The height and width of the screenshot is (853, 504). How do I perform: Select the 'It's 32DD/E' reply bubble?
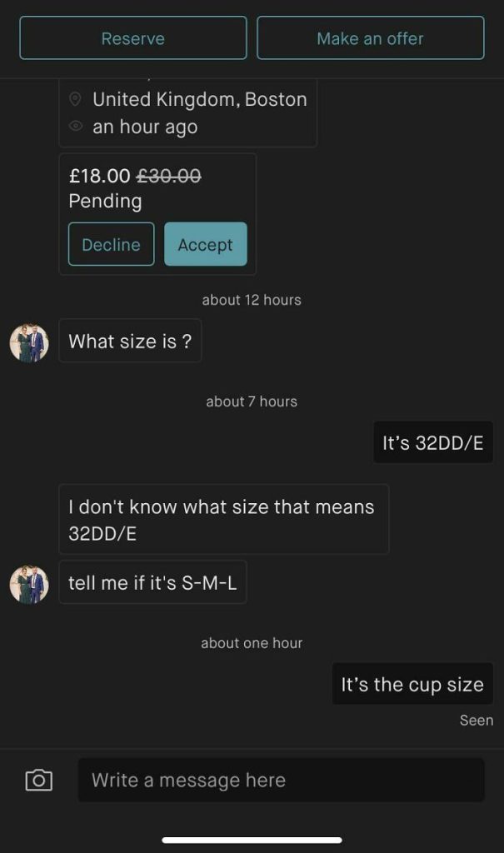click(432, 442)
